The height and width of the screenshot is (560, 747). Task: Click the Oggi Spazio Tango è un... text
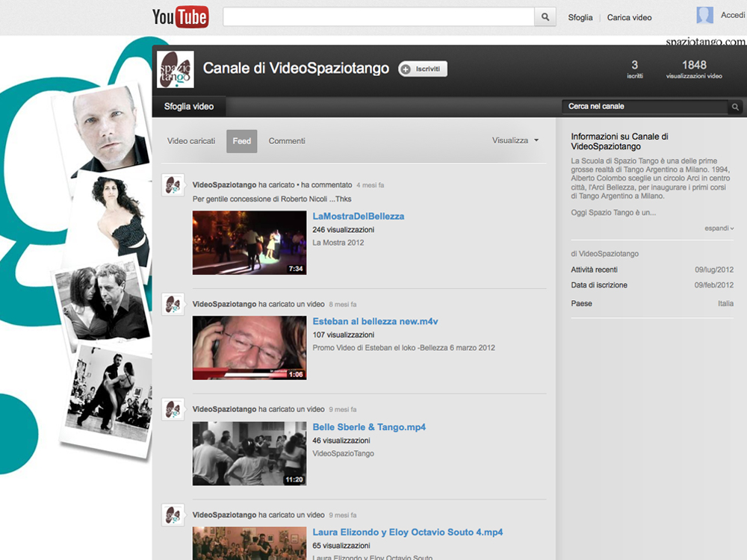click(613, 213)
